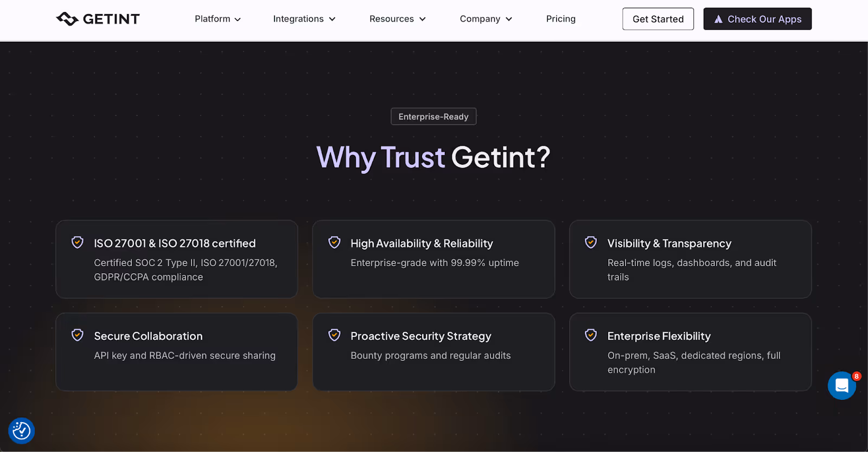Open the Resources menu
868x452 pixels.
[398, 19]
